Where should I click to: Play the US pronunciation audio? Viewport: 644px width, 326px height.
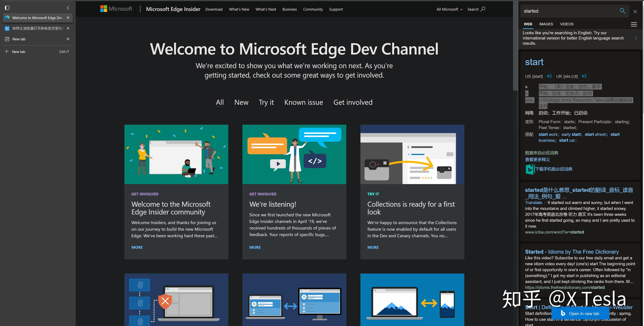click(x=549, y=76)
